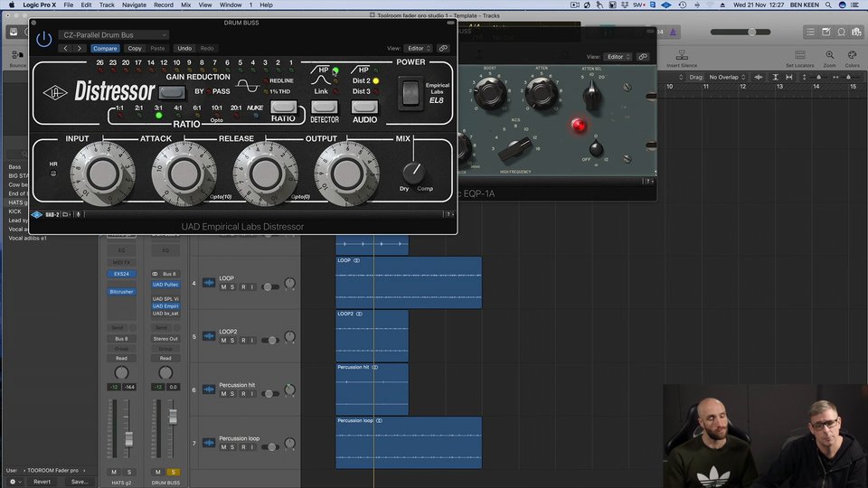Mute the HATS g2 channel strip
The width and height of the screenshot is (868, 488).
114,472
